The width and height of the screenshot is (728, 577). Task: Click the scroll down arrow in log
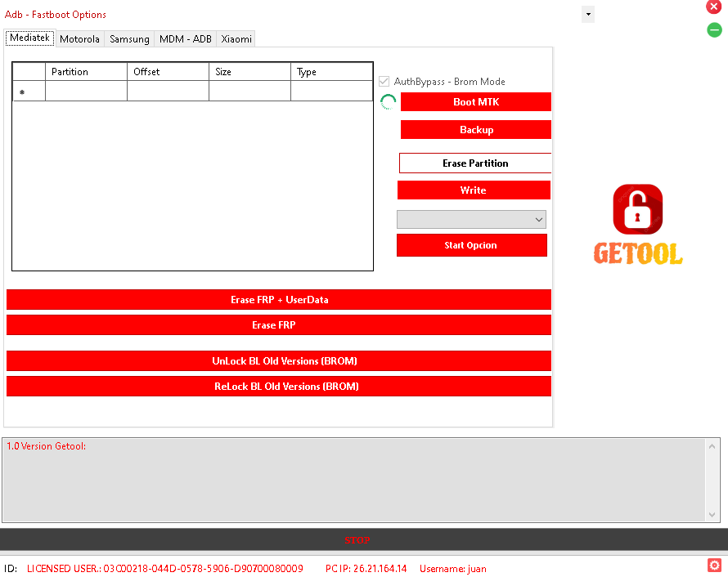(x=712, y=514)
